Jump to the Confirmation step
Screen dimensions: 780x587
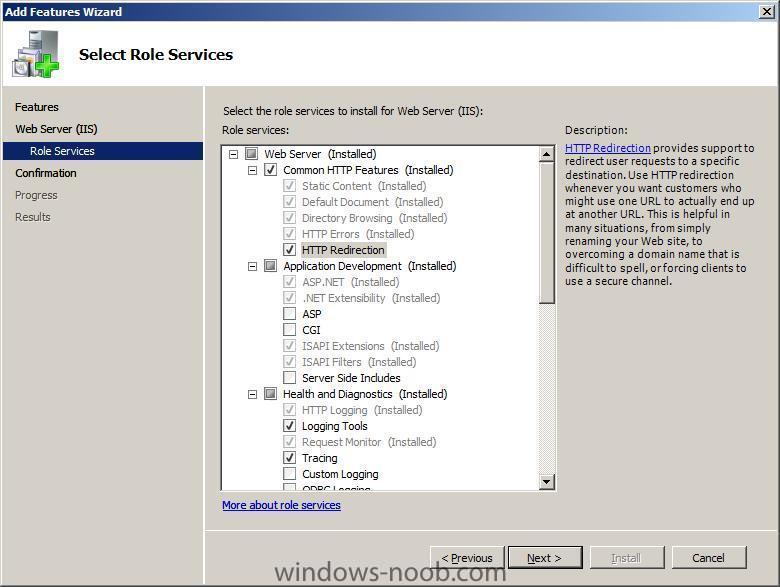46,173
